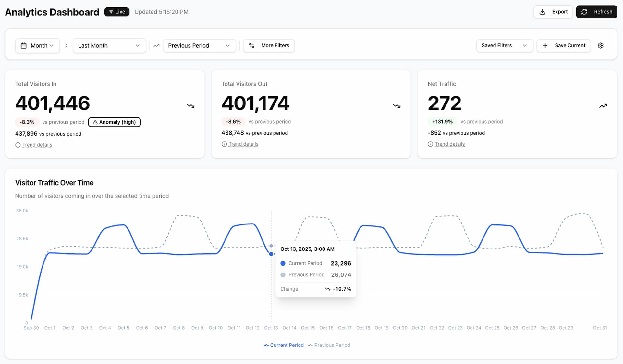The width and height of the screenshot is (623, 364).
Task: Click the sliders icon in More Filters
Action: (x=251, y=46)
